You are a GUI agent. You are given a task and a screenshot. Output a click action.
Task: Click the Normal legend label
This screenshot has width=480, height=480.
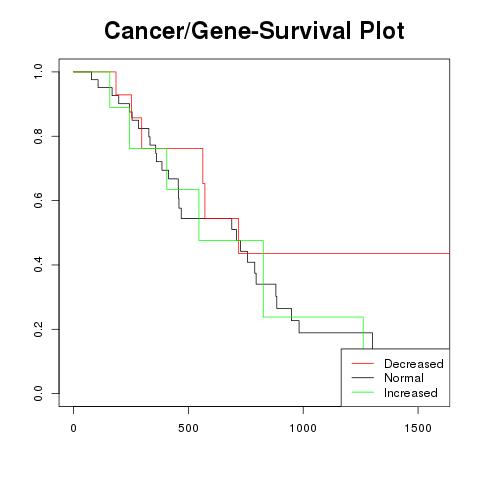pyautogui.click(x=404, y=378)
